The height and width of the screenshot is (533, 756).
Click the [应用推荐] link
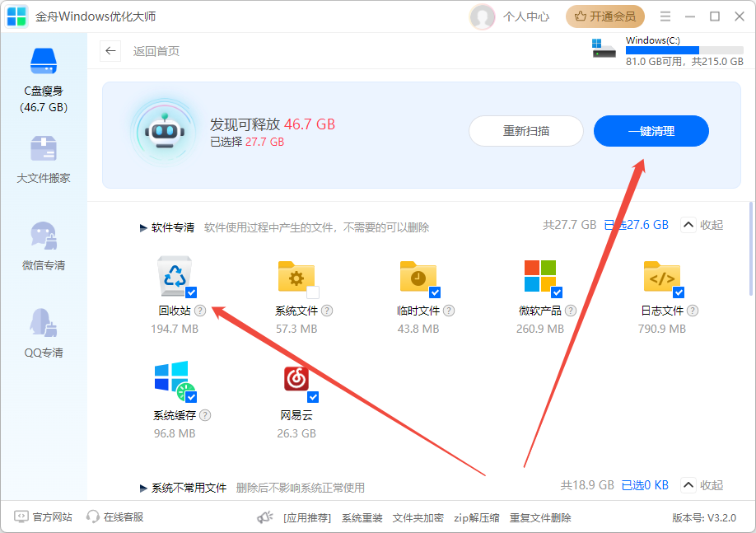[x=307, y=518]
